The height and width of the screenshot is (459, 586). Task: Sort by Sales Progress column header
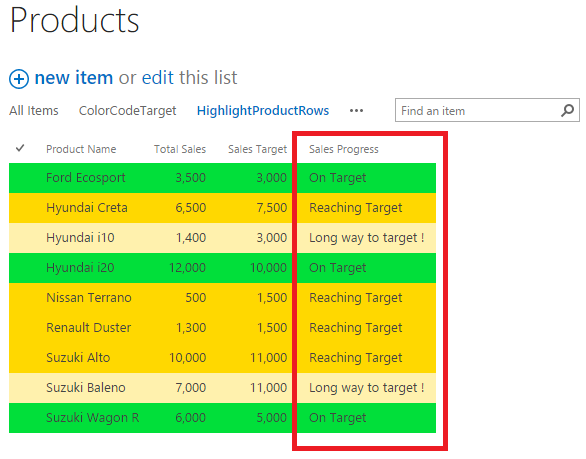click(344, 149)
